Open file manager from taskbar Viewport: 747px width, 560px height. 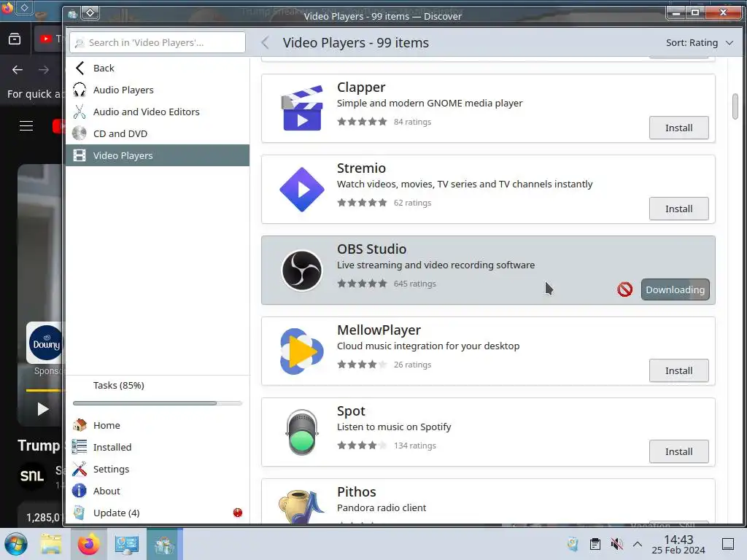51,544
